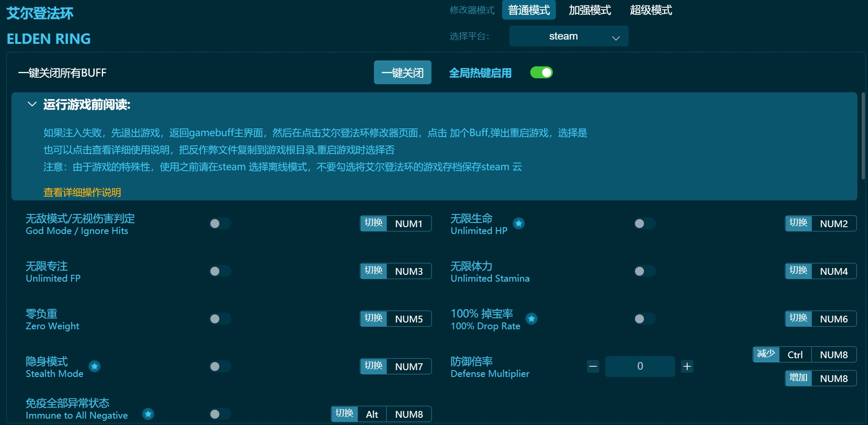Viewport: 868px width, 425px height.
Task: Click NUM7 hotkey key field
Action: [409, 367]
